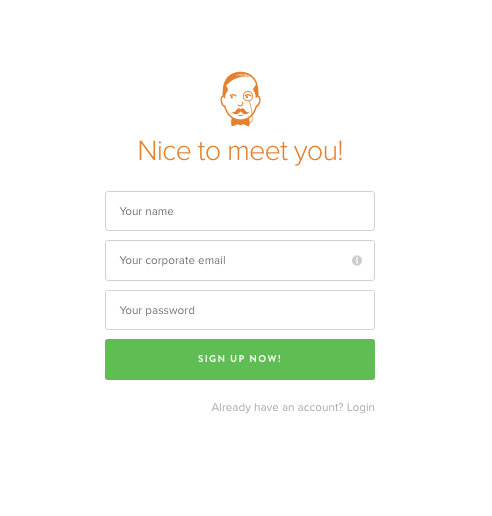Click the mascot's orange bow tie

pos(241,122)
